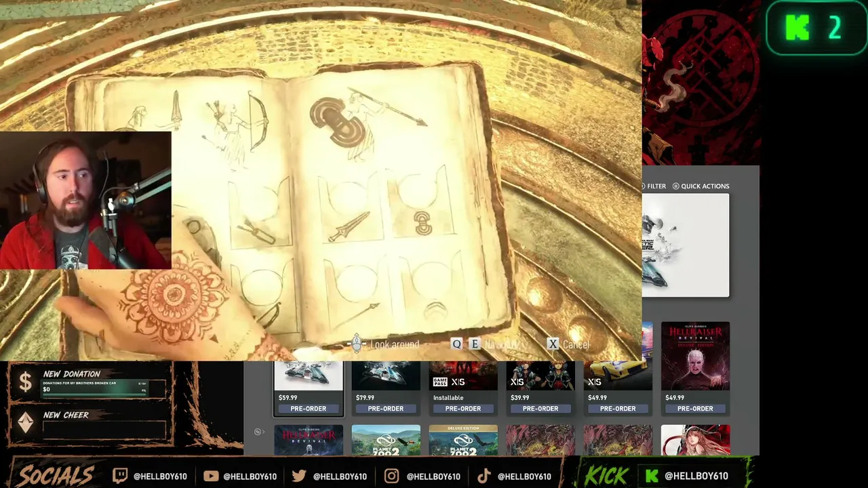Click the $39.99 price label
Screen dimensions: 868x488
pos(519,398)
